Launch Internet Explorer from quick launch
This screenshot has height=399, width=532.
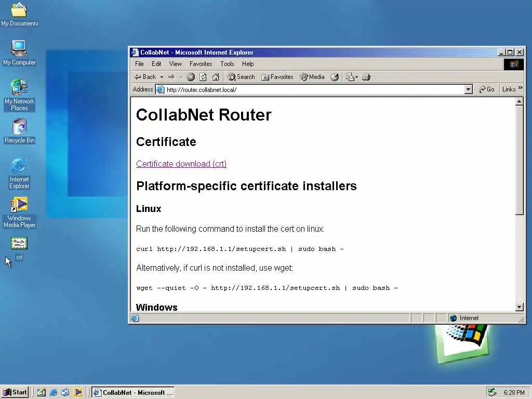click(54, 393)
